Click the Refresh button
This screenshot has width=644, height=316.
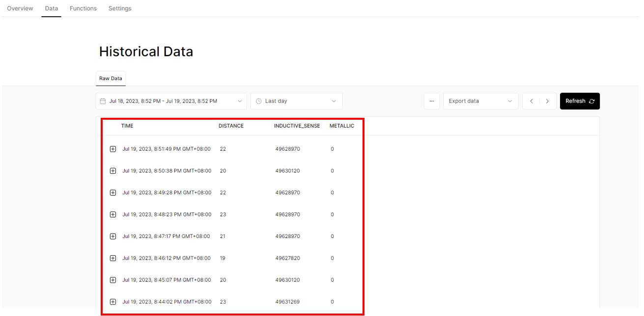point(580,101)
